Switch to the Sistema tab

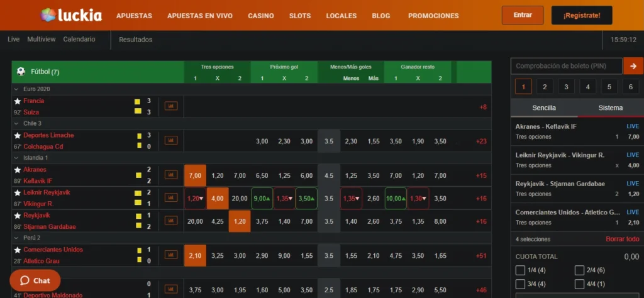(x=610, y=108)
